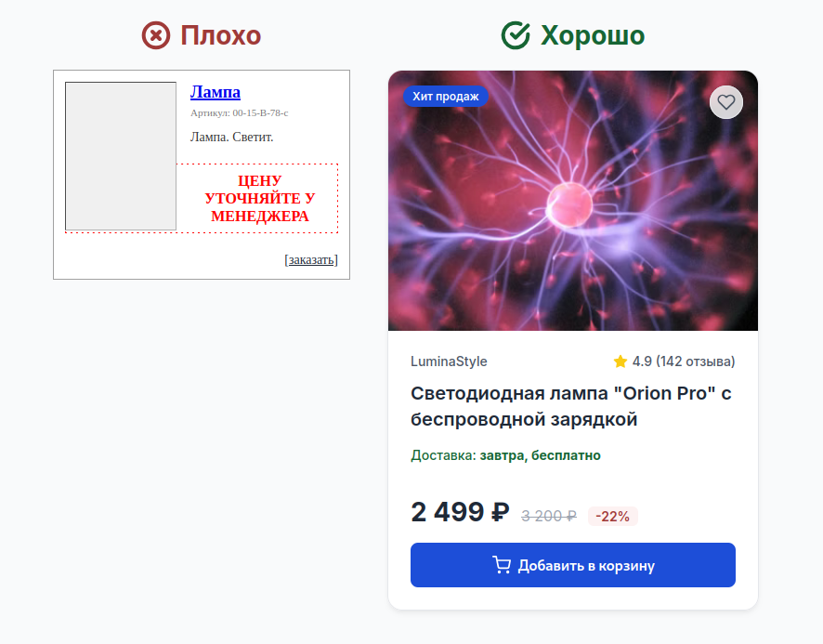Screen dimensions: 823x644
Task: Click the empty image placeholder on bad card
Action: coord(121,156)
